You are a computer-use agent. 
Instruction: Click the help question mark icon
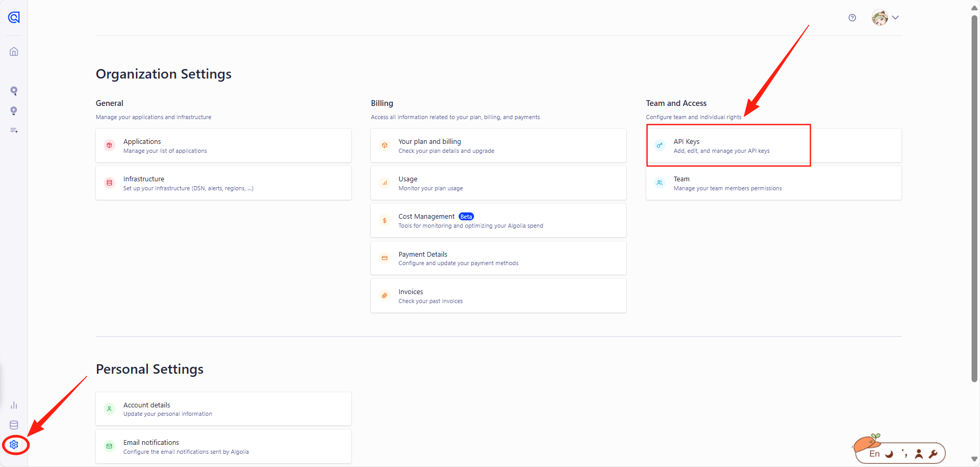(x=852, y=18)
